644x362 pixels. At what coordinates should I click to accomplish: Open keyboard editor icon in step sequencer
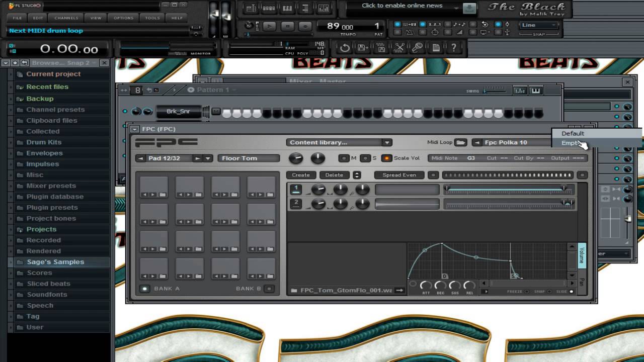point(535,90)
